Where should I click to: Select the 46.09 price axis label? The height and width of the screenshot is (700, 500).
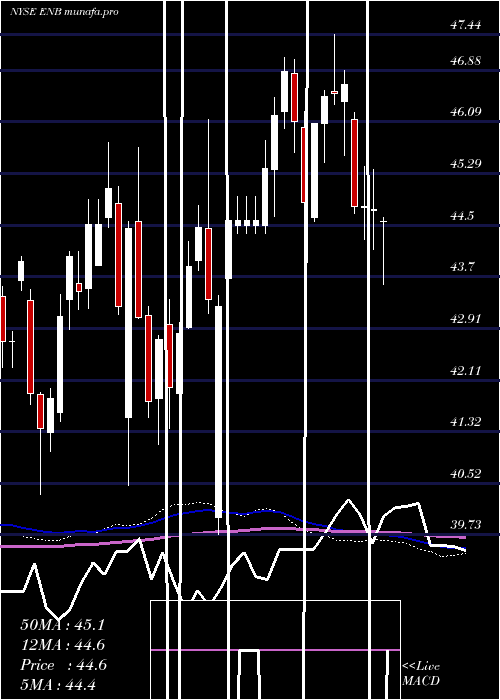click(x=466, y=112)
